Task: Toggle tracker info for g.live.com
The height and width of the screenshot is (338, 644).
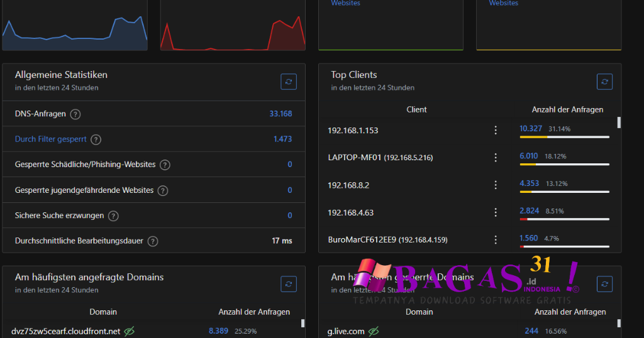Action: tap(374, 331)
